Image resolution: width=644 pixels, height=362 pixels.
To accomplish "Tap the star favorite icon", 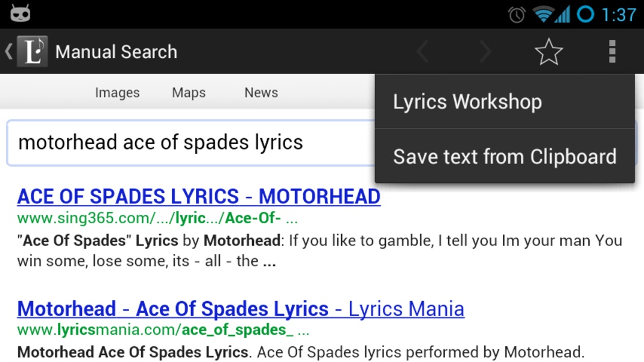I will 548,52.
